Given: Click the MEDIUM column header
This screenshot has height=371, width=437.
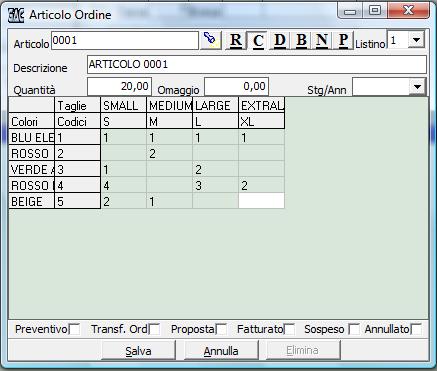Looking at the screenshot, I should coord(169,105).
